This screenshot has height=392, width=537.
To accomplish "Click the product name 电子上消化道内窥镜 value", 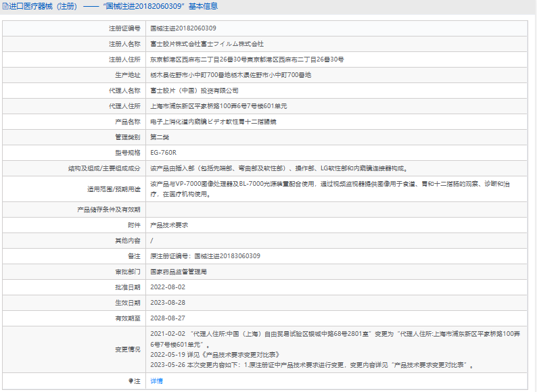I will [212, 121].
